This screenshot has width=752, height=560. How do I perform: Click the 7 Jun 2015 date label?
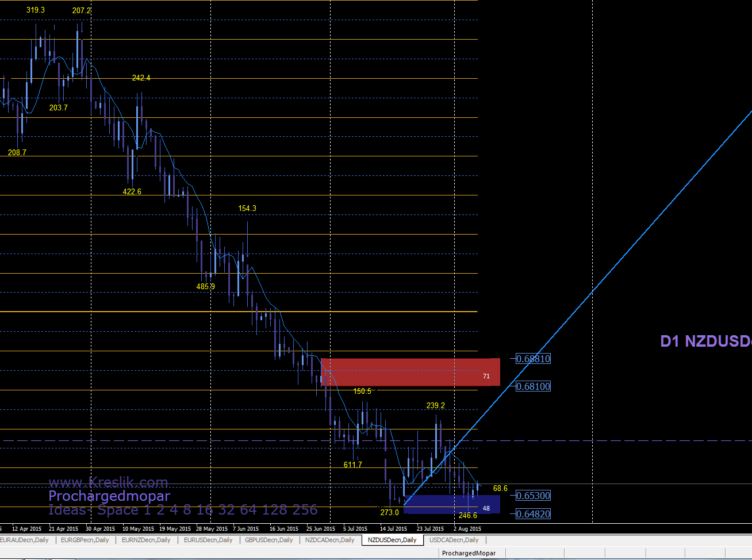pos(245,528)
